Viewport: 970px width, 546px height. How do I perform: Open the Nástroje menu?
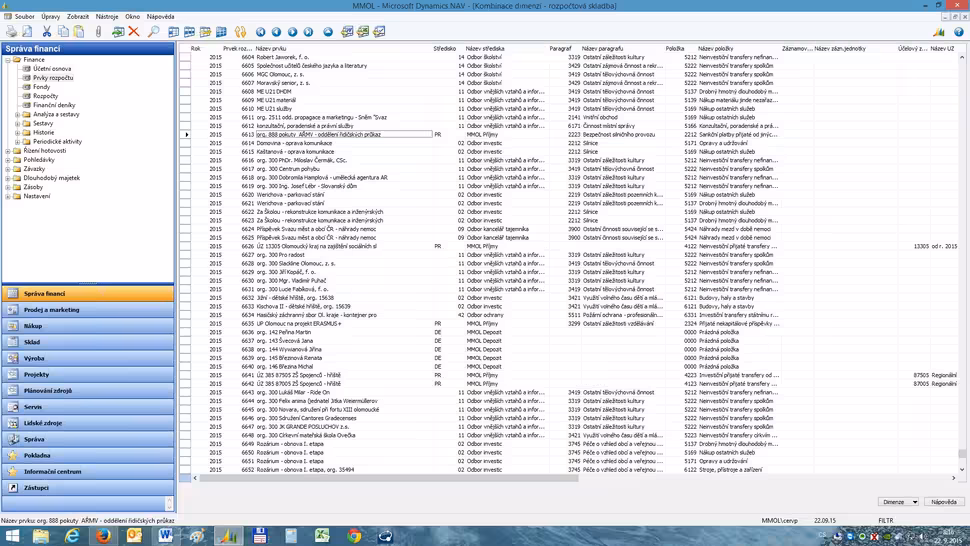point(106,17)
